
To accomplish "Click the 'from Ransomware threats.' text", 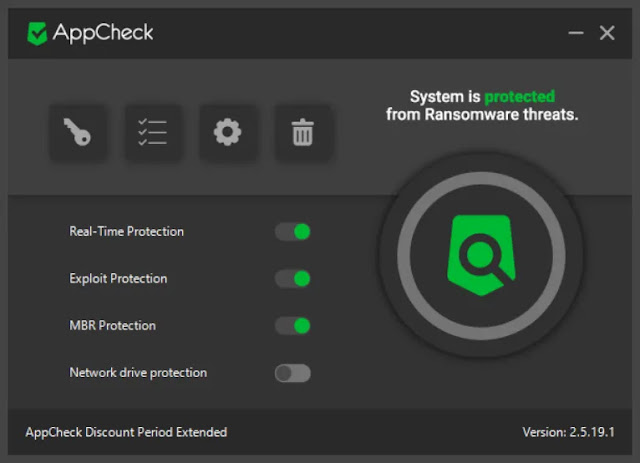I will click(482, 115).
